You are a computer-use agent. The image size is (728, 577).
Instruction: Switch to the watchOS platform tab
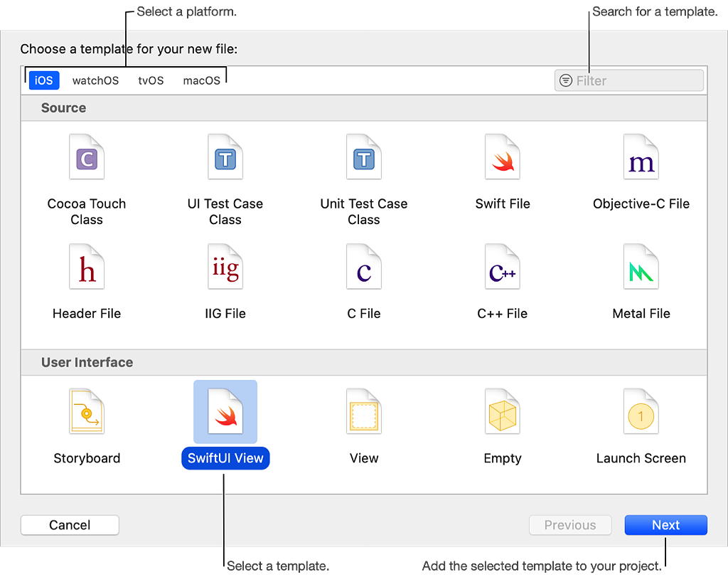tap(96, 80)
